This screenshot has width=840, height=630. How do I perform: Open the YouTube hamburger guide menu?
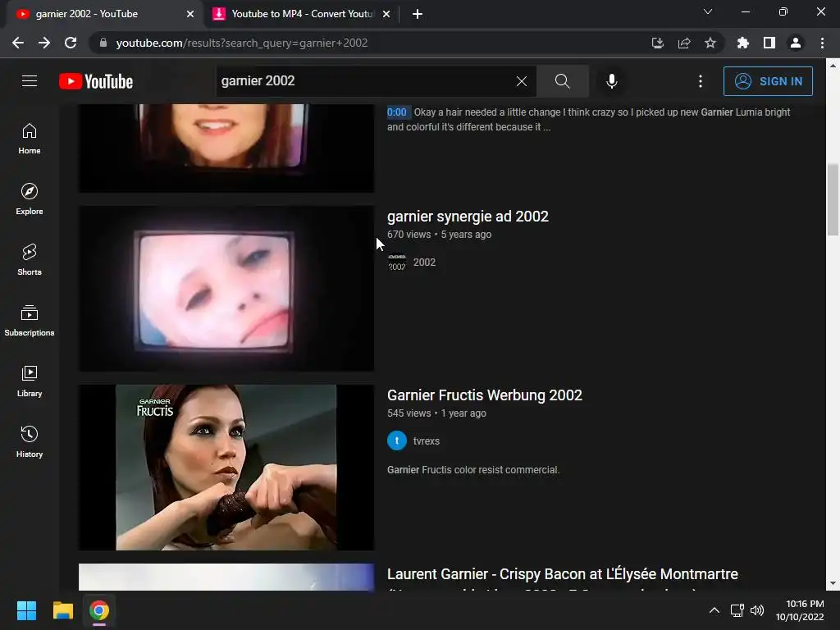(30, 81)
